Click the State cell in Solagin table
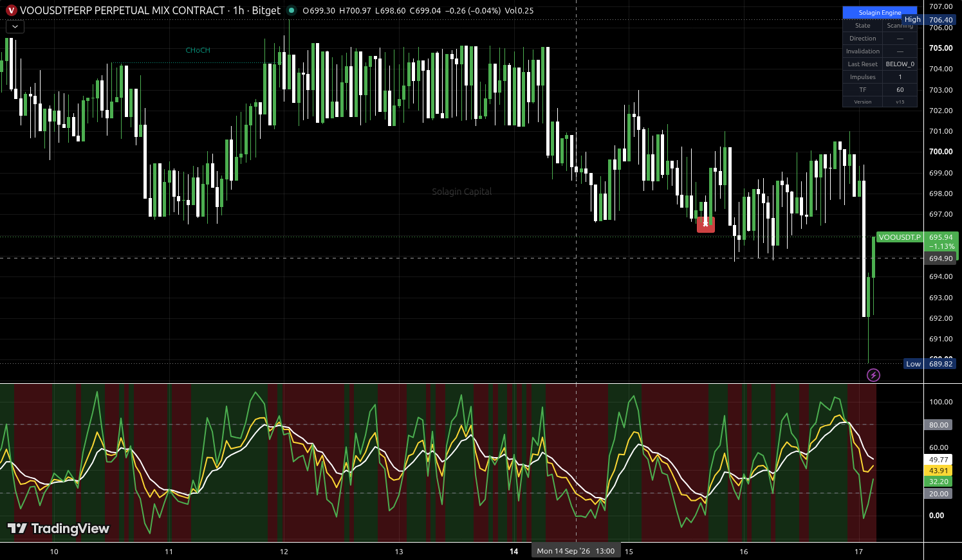The height and width of the screenshot is (560, 962). pyautogui.click(x=862, y=26)
